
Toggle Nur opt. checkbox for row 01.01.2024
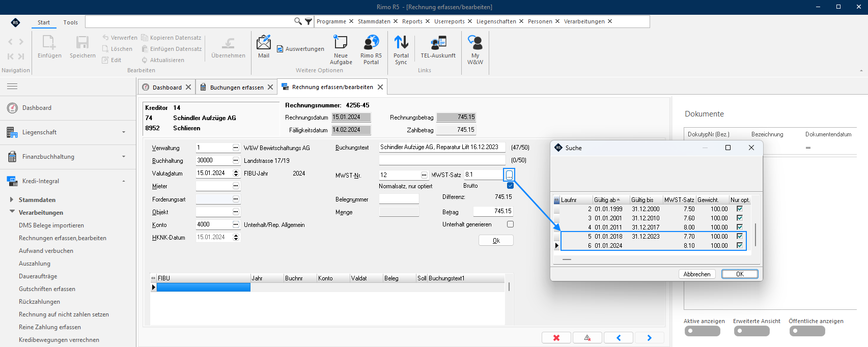pos(740,245)
